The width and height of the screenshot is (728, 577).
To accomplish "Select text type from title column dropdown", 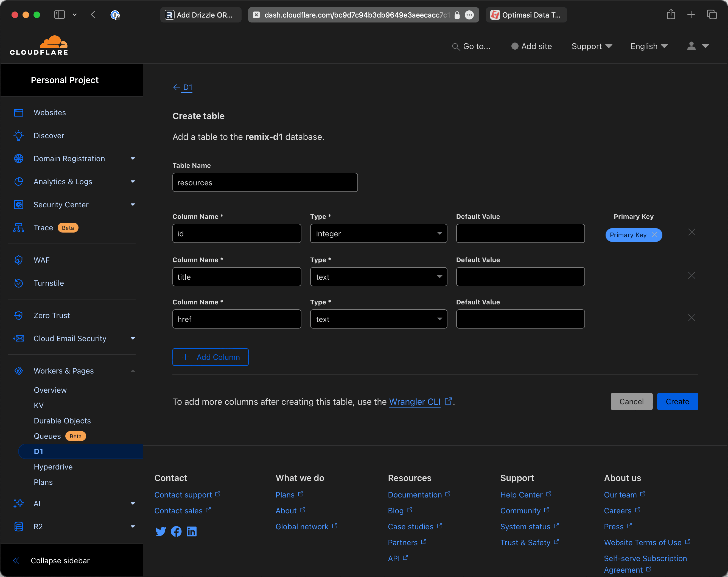I will 379,276.
